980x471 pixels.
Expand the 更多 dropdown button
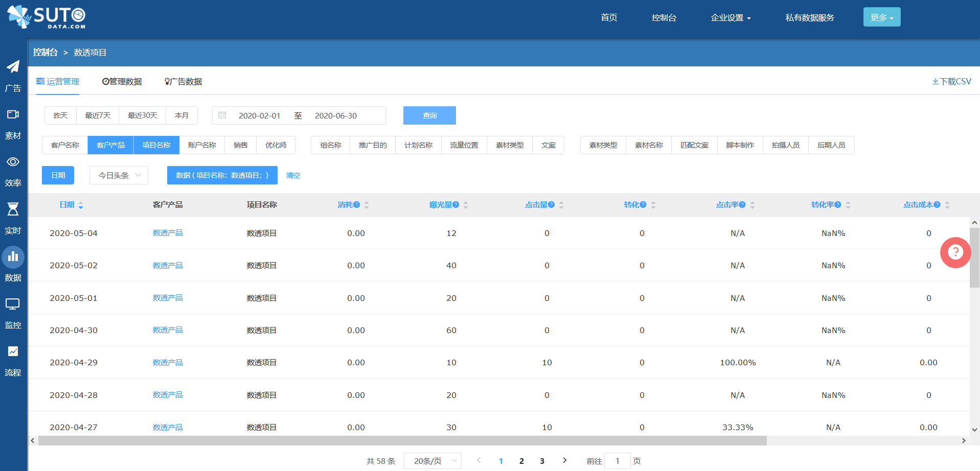[882, 17]
